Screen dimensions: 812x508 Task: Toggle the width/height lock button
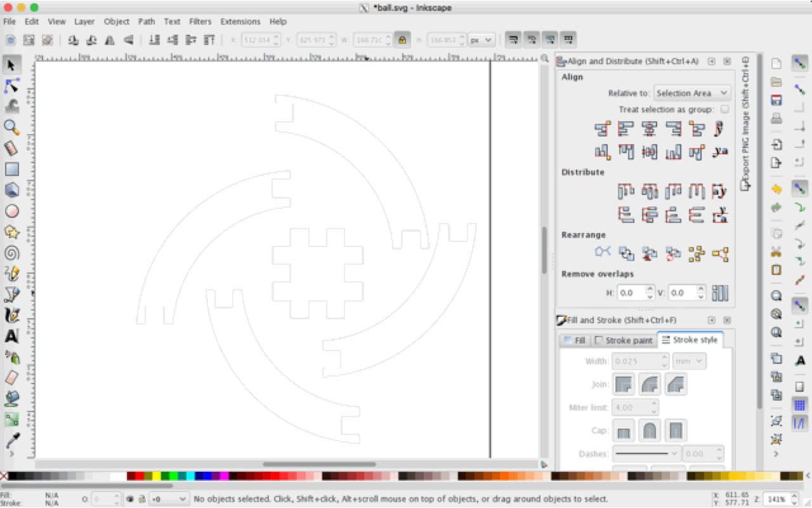pyautogui.click(x=401, y=39)
